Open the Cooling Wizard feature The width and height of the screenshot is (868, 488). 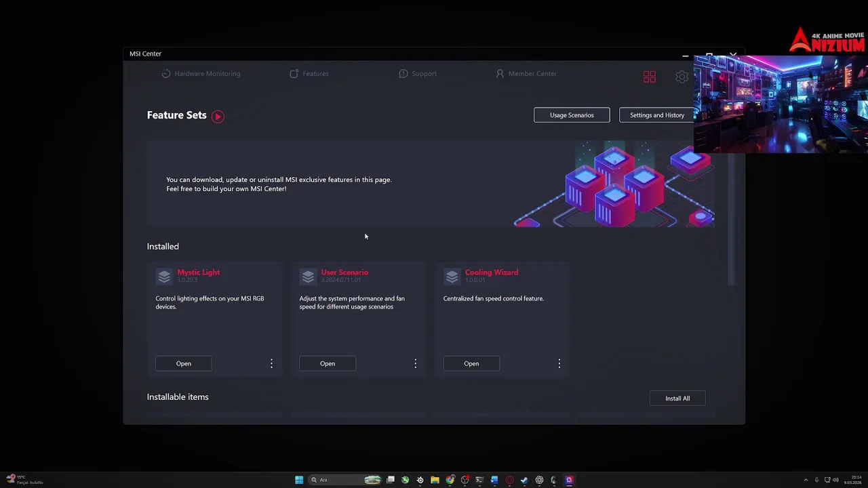(471, 364)
